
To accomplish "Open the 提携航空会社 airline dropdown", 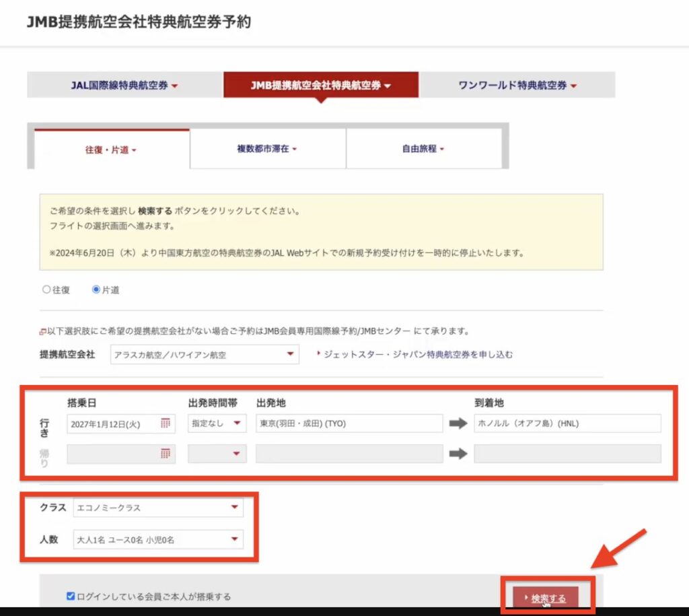I will coord(205,354).
